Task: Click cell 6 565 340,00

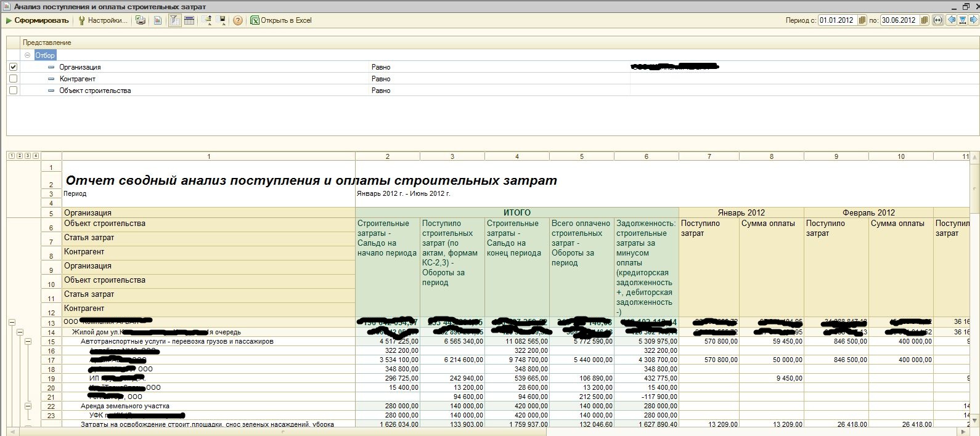Action: pos(452,341)
